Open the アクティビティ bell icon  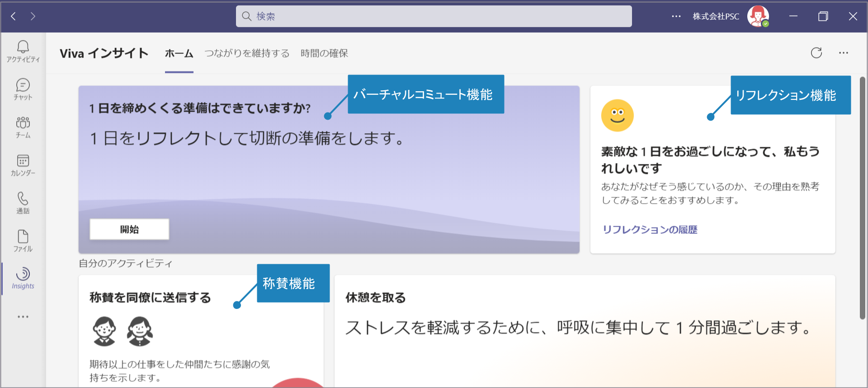point(23,51)
